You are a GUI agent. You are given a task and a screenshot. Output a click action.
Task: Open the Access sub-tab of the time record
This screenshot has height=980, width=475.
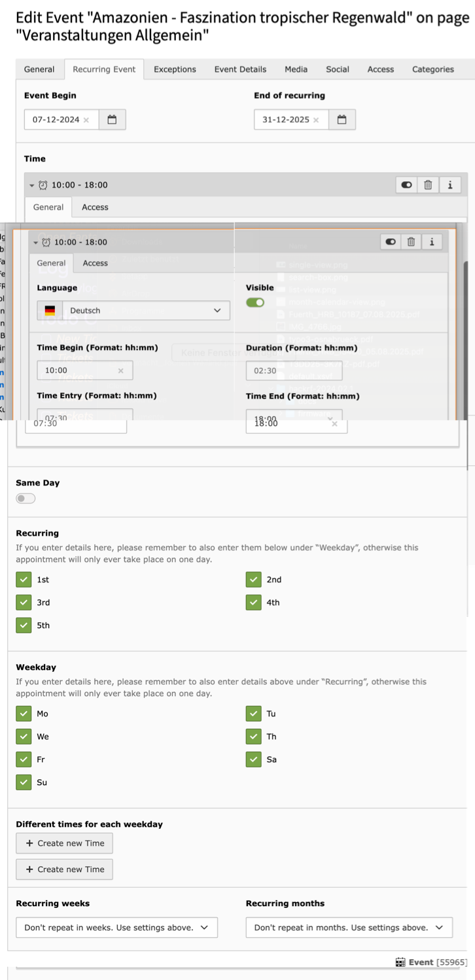point(95,263)
